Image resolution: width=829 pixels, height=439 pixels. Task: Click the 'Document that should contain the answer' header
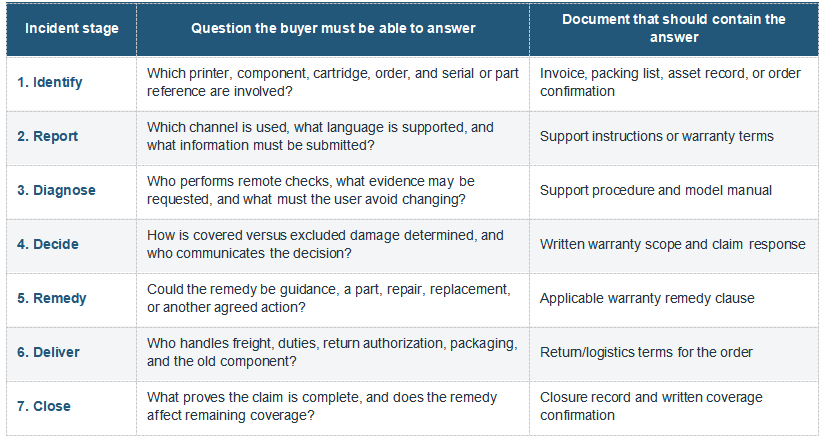coord(674,29)
